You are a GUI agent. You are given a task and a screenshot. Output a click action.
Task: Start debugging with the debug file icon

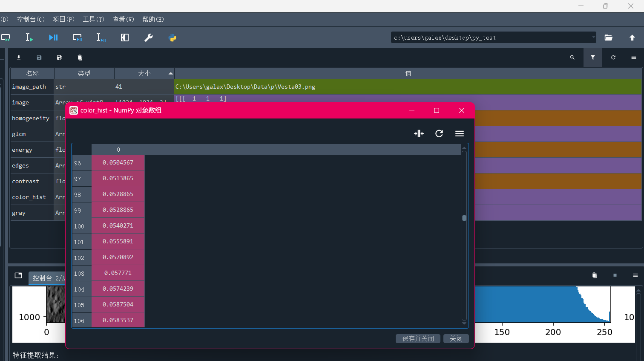[53, 38]
